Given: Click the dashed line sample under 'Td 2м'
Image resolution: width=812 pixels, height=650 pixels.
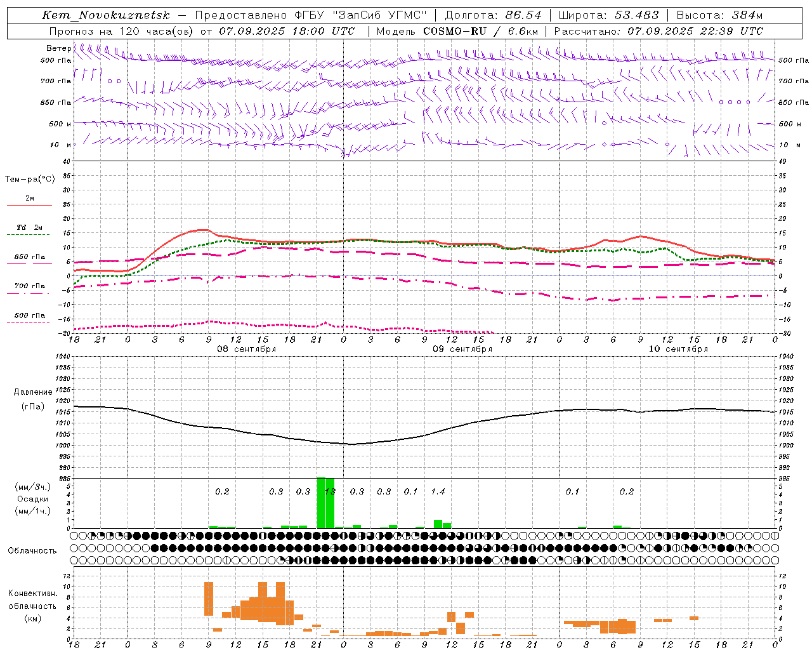Looking at the screenshot, I should (29, 235).
